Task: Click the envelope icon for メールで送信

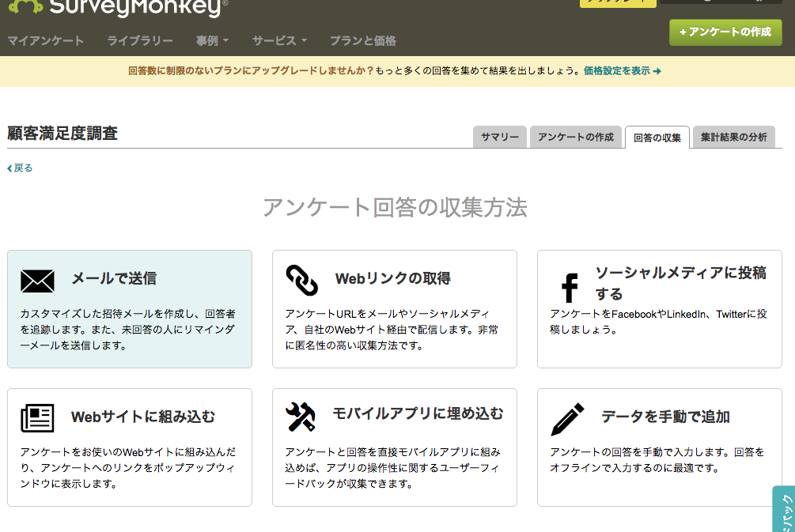Action: coord(37,281)
